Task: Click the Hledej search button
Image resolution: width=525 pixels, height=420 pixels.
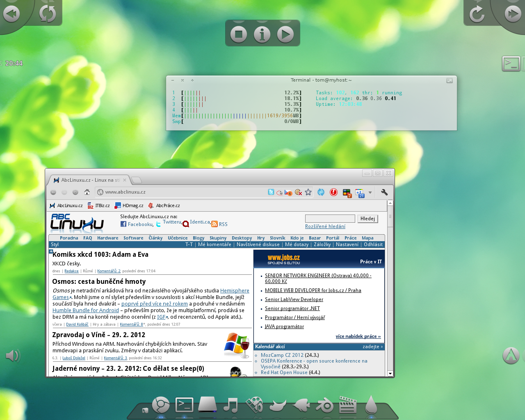Action: pos(367,219)
